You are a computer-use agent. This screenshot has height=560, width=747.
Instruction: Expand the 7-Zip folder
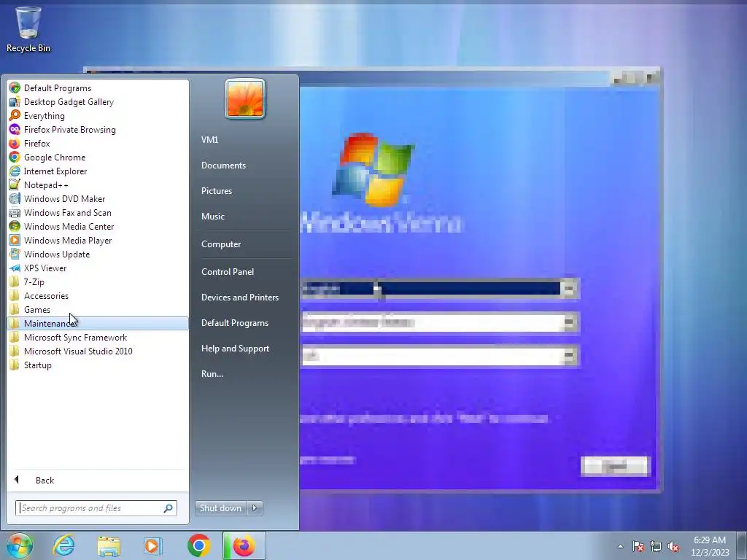[98, 282]
